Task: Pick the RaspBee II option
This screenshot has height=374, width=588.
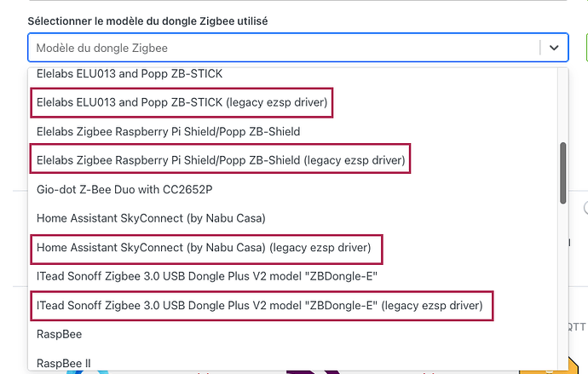Action: pyautogui.click(x=64, y=363)
